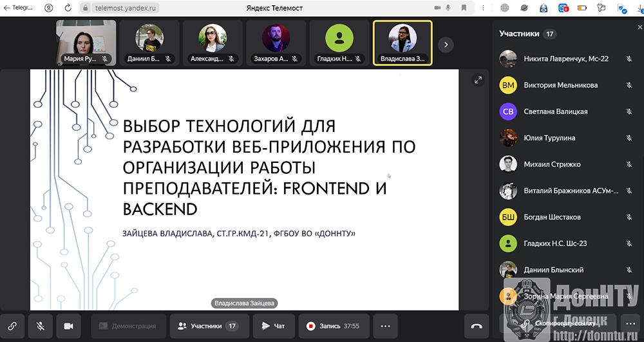Click the muted mic icon beside Виктория Мельникова

click(x=629, y=85)
